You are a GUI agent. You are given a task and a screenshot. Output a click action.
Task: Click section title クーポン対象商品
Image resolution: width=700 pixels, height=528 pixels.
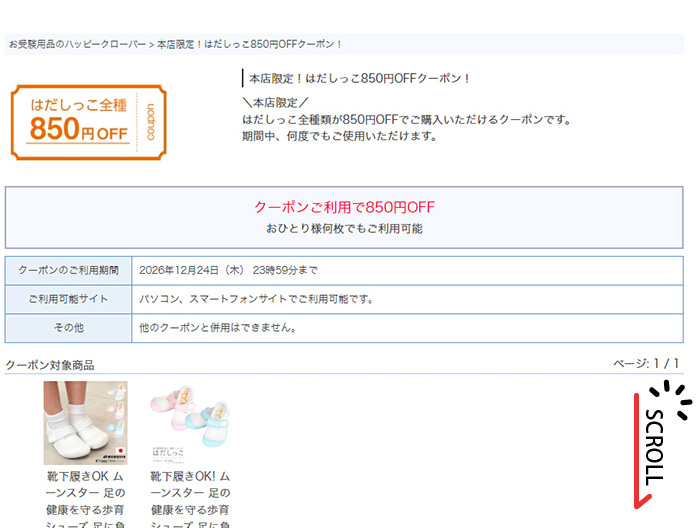(x=50, y=365)
